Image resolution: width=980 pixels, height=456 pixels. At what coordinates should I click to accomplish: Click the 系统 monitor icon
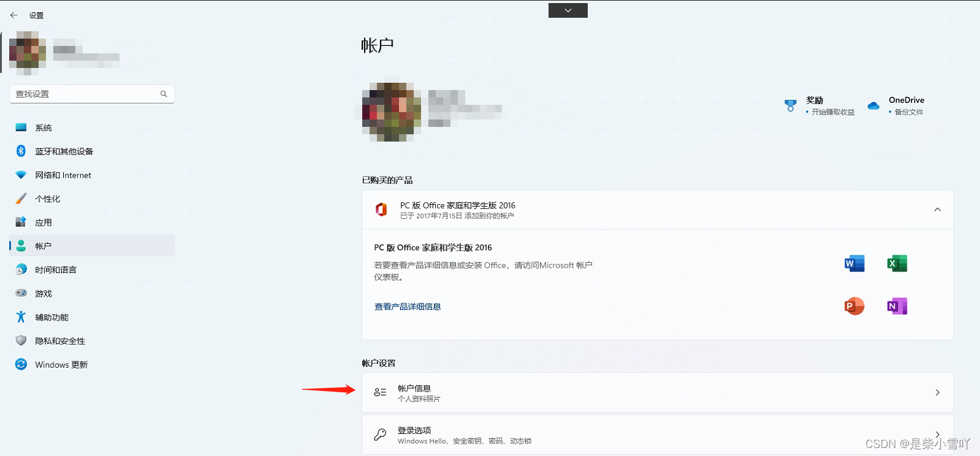[x=21, y=127]
